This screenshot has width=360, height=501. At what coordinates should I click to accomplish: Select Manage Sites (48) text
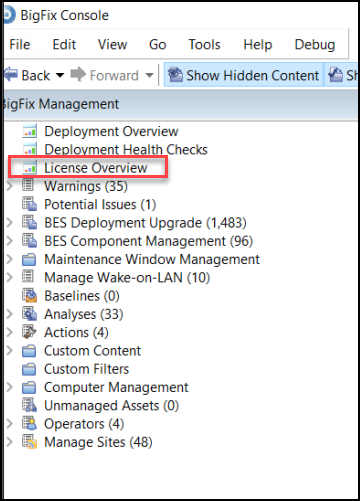[98, 442]
